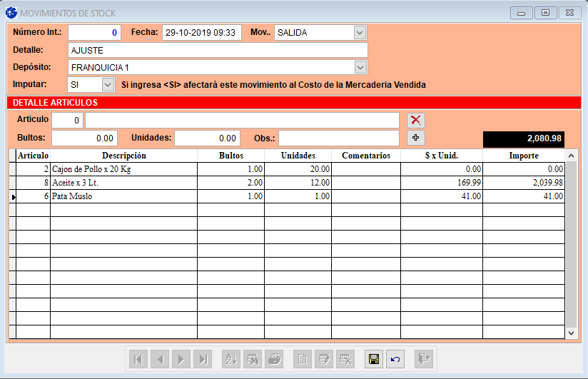Image resolution: width=588 pixels, height=379 pixels.
Task: Click the Articulo column header
Action: (x=33, y=156)
